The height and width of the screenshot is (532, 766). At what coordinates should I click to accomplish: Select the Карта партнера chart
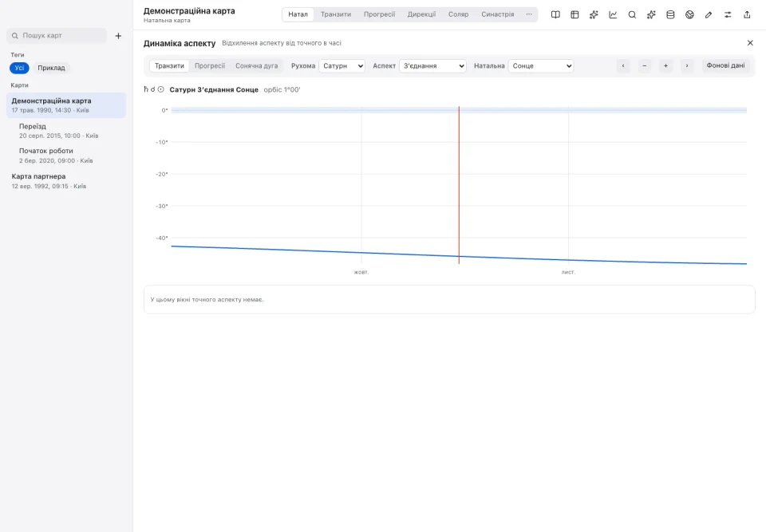(66, 181)
